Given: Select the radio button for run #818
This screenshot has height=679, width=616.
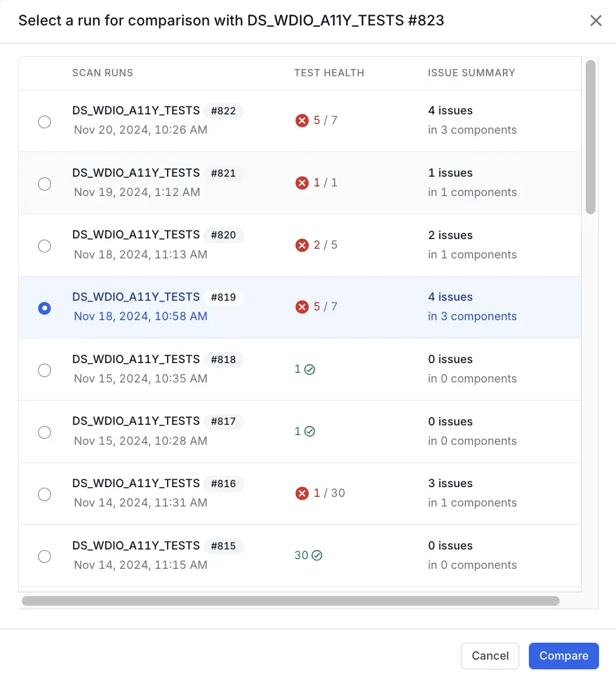Looking at the screenshot, I should pos(44,370).
